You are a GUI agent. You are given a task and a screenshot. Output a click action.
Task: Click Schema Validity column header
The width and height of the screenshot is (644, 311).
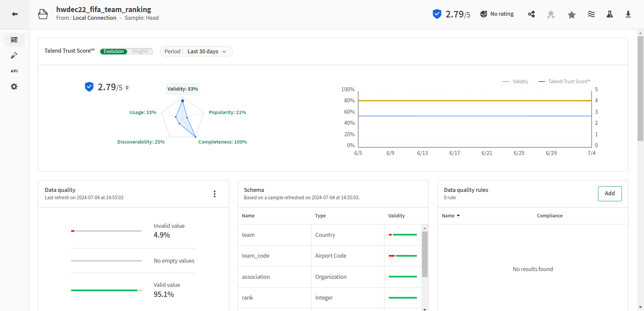[396, 216]
